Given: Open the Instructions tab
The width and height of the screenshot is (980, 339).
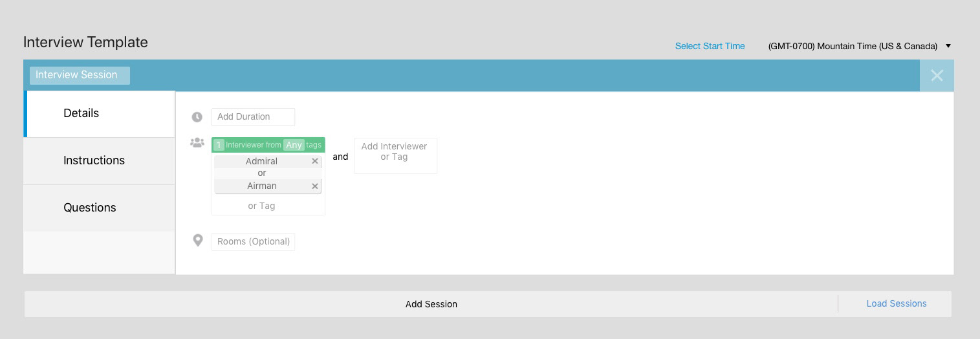Looking at the screenshot, I should click(94, 160).
